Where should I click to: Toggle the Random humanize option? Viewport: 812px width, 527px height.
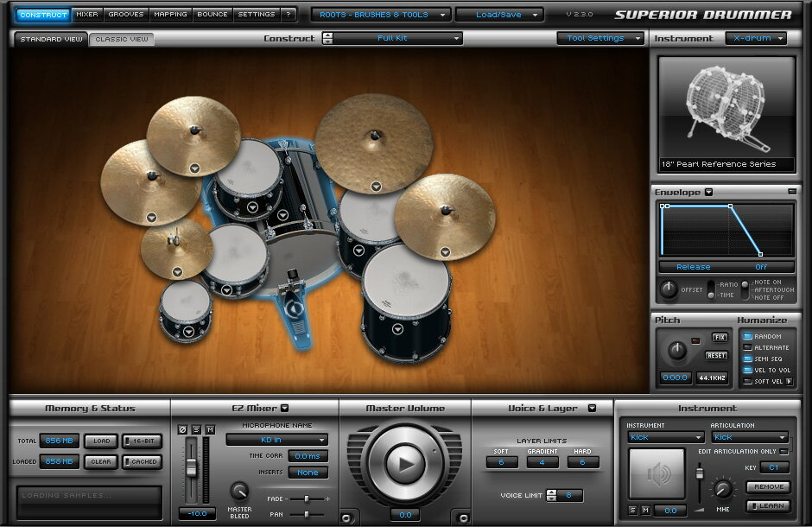746,337
